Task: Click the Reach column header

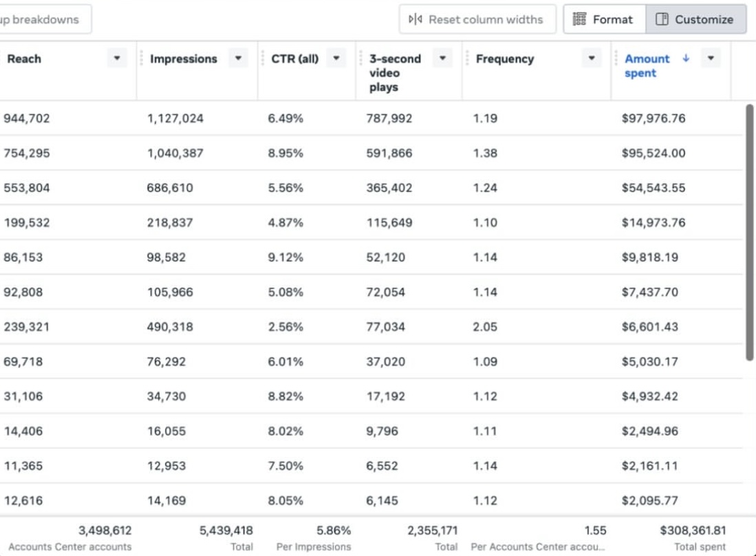Action: tap(24, 58)
